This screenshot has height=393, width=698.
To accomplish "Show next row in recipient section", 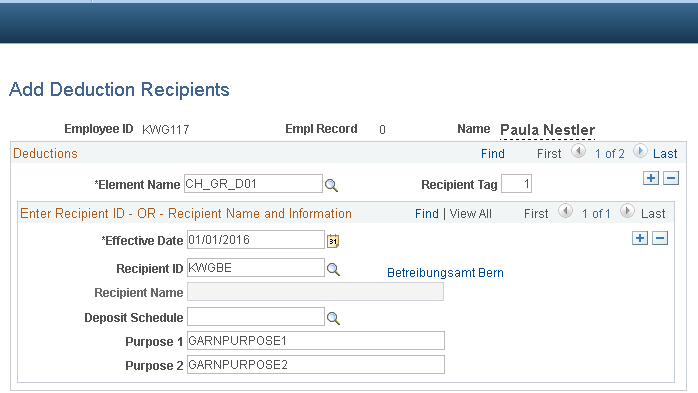I will (627, 211).
